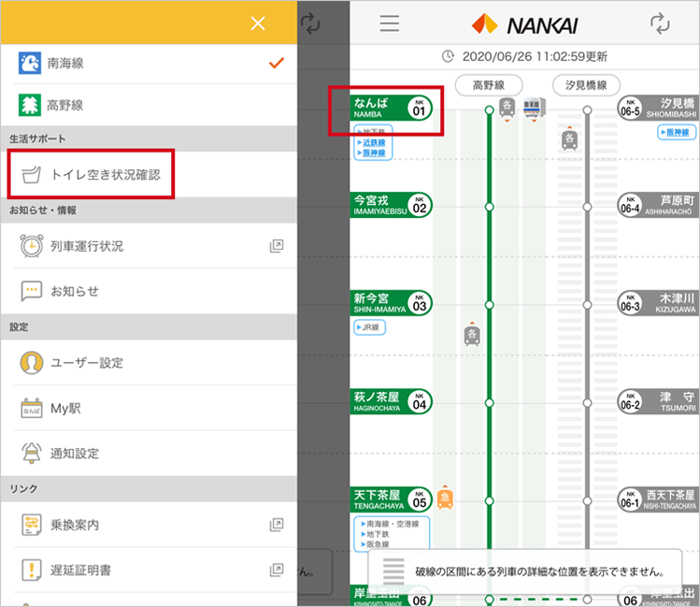Viewport: 700px width, 607px height.
Task: Switch to 高野線 tab
Action: click(x=489, y=85)
